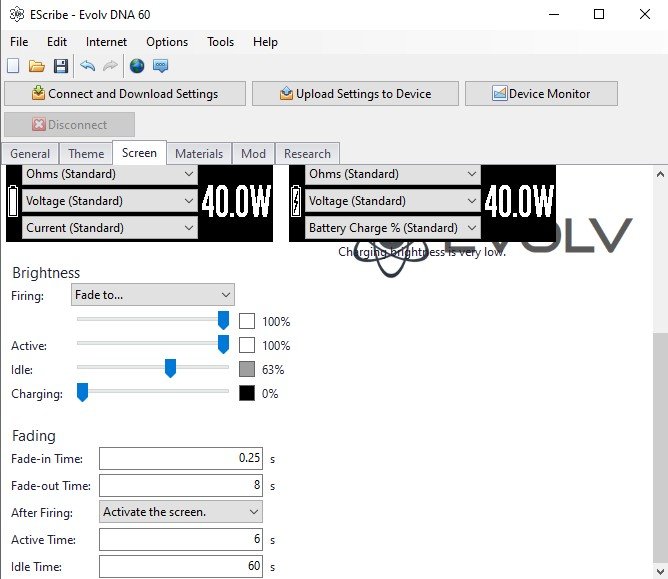The height and width of the screenshot is (579, 668).
Task: Switch to the Materials tab
Action: click(x=199, y=153)
